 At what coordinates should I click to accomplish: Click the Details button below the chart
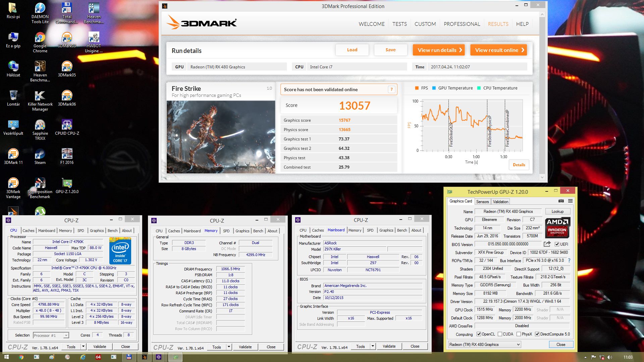click(519, 165)
